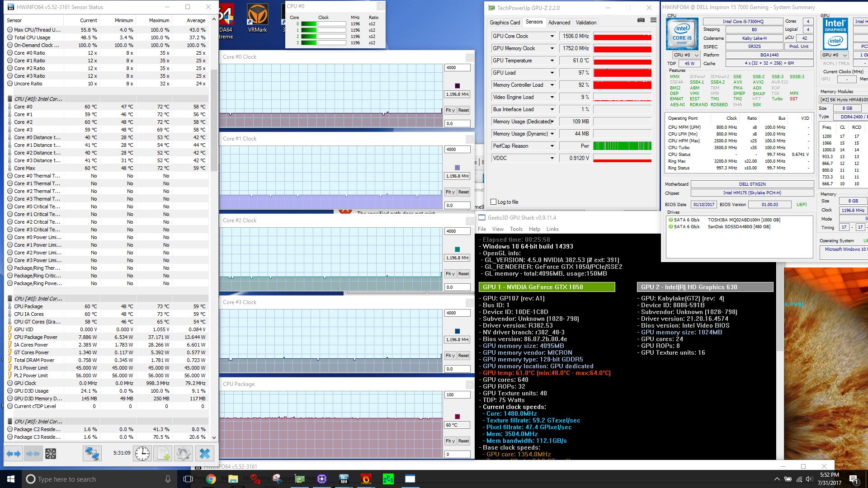Open the Advanced tab in GPU-Z
The width and height of the screenshot is (868, 488).
pyautogui.click(x=559, y=22)
